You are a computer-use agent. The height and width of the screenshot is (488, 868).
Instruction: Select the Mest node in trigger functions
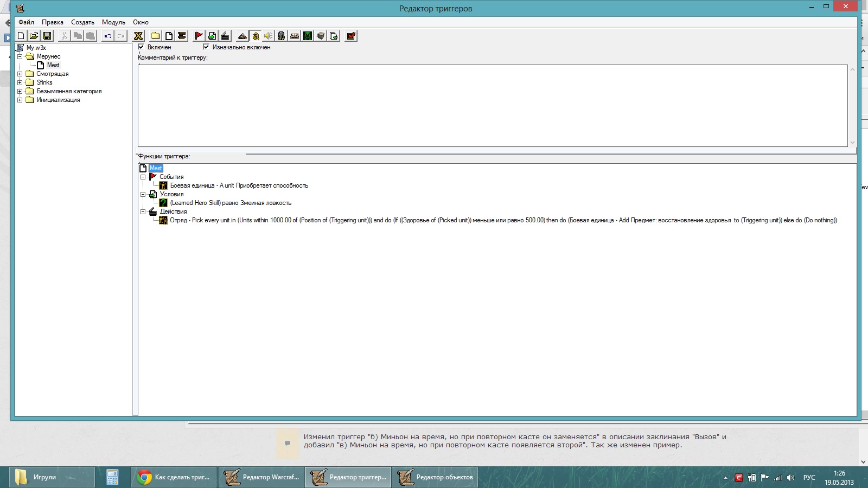coord(156,168)
